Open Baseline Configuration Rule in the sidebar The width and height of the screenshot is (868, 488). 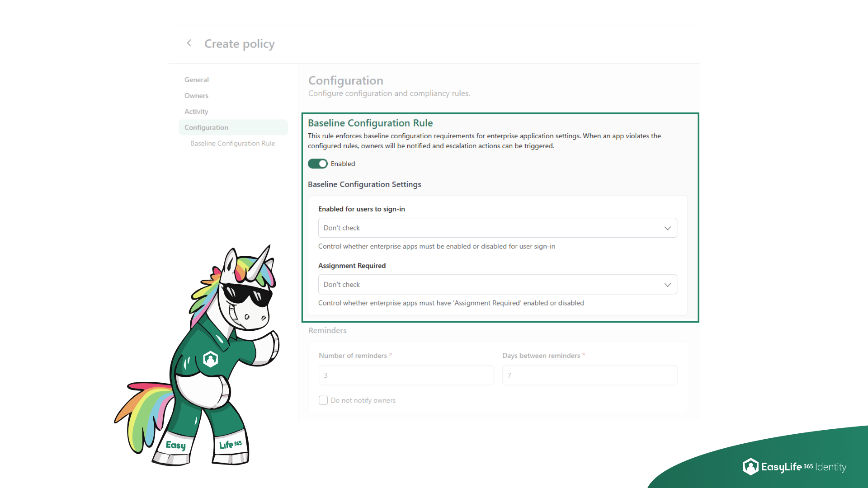pyautogui.click(x=232, y=143)
